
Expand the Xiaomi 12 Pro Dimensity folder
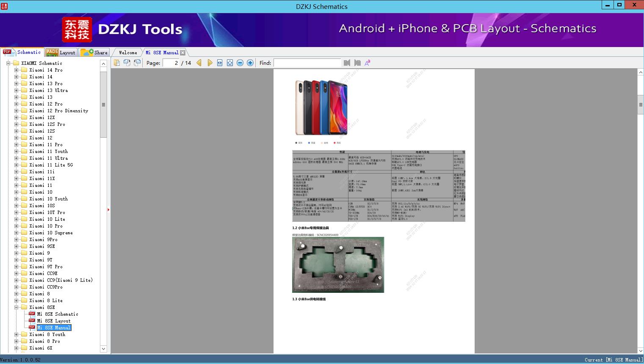coord(16,111)
